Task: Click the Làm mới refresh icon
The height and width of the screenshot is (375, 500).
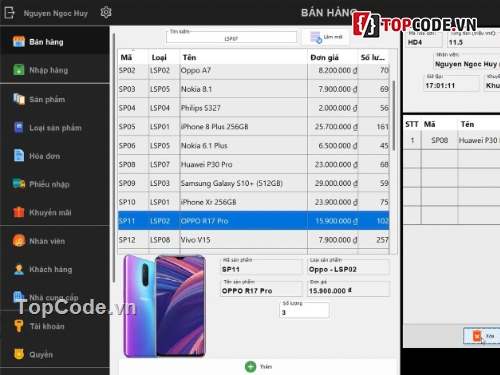Action: pyautogui.click(x=315, y=37)
